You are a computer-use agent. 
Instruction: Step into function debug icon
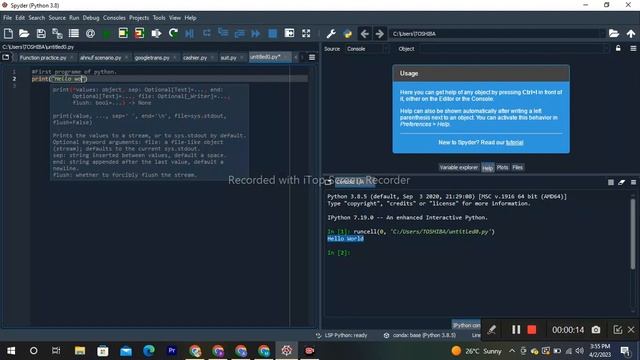[223, 33]
